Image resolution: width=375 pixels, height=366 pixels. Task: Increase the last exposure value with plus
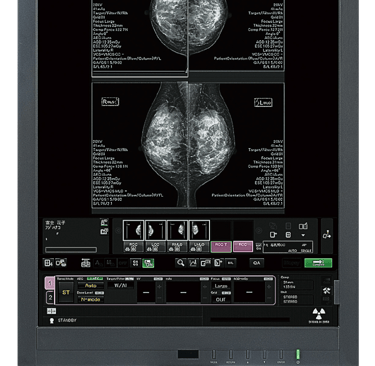point(269,287)
